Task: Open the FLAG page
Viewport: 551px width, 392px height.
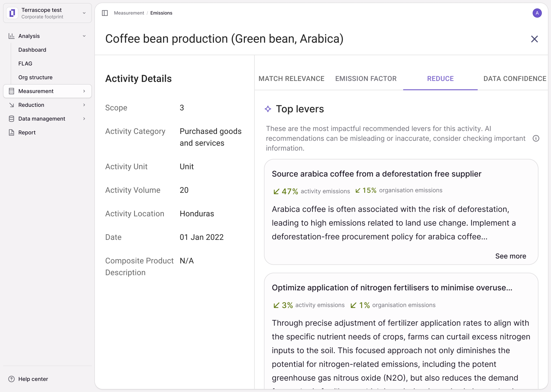Action: pyautogui.click(x=25, y=64)
